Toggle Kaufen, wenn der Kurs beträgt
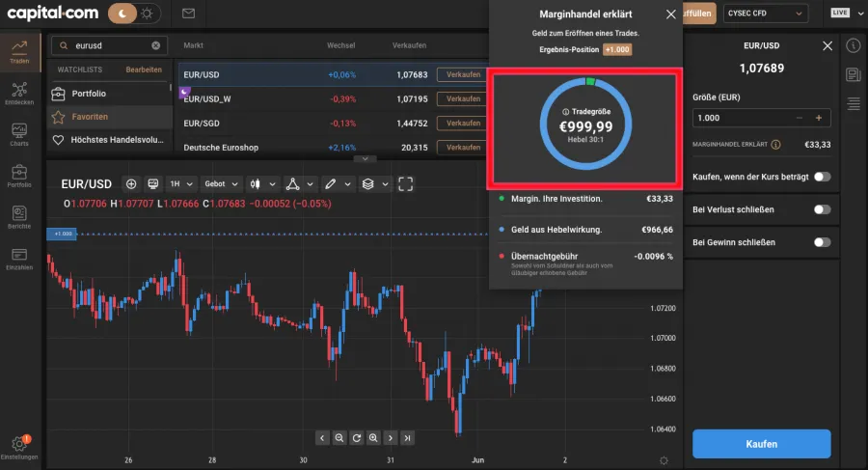Viewport: 868px width, 470px height. tap(822, 177)
